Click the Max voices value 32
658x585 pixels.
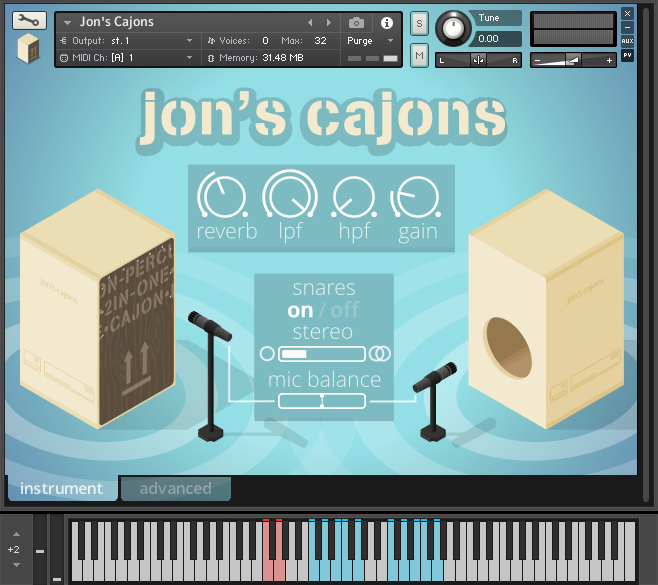[320, 41]
